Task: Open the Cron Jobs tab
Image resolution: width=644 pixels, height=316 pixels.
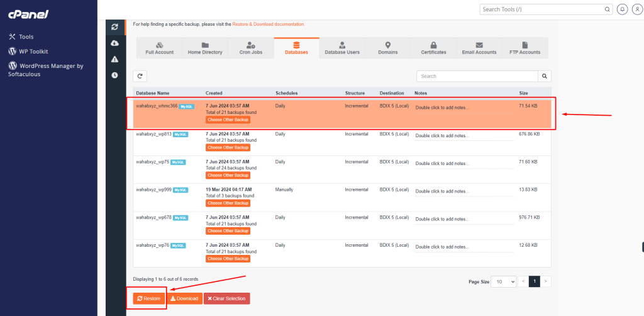Action: [251, 48]
